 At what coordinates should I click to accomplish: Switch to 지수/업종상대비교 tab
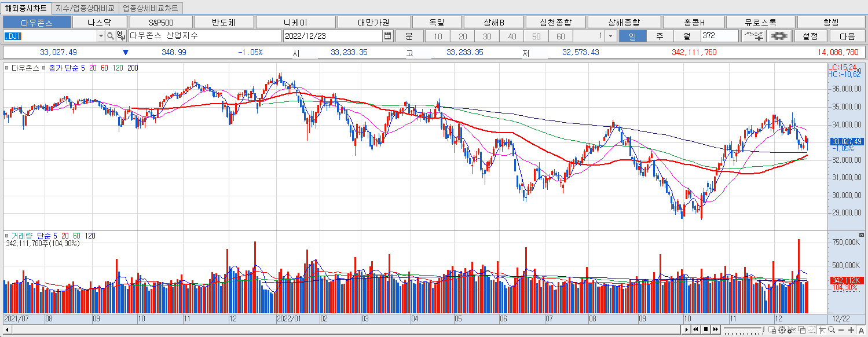click(x=85, y=8)
